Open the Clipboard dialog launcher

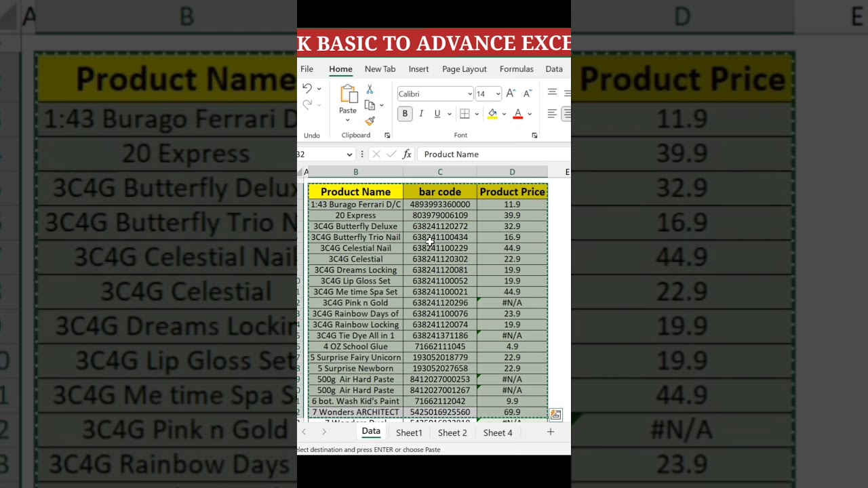387,136
